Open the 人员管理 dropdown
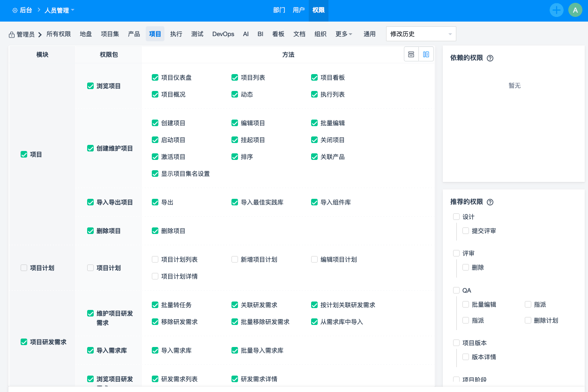588x392 pixels. (59, 10)
